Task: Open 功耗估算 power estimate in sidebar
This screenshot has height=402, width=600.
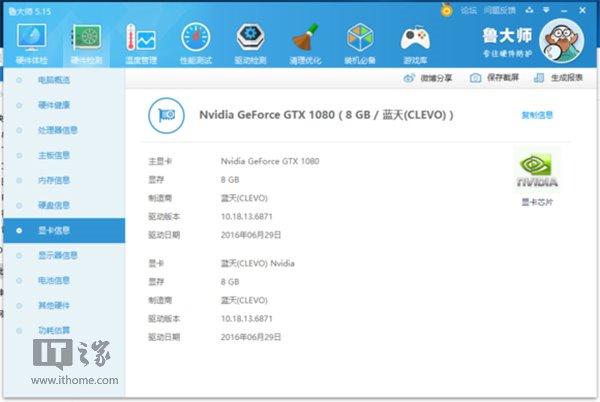Action: click(x=53, y=330)
